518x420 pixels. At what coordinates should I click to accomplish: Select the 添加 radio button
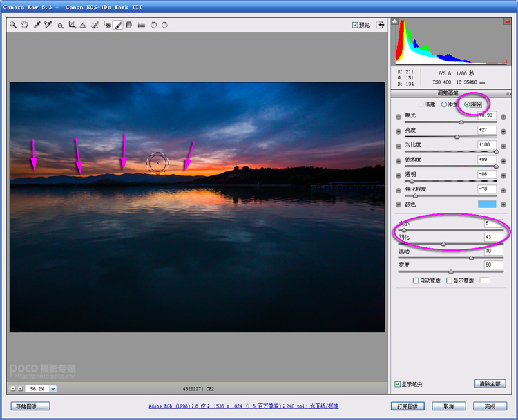pos(444,104)
